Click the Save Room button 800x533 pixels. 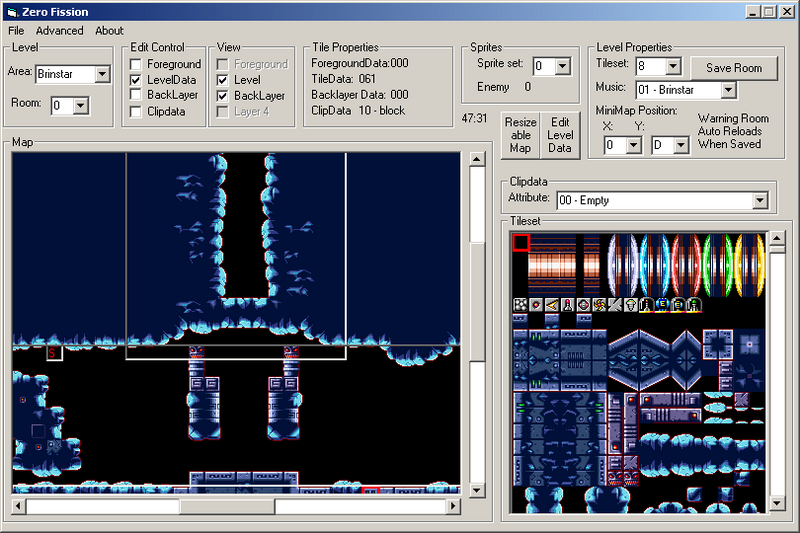pyautogui.click(x=734, y=68)
